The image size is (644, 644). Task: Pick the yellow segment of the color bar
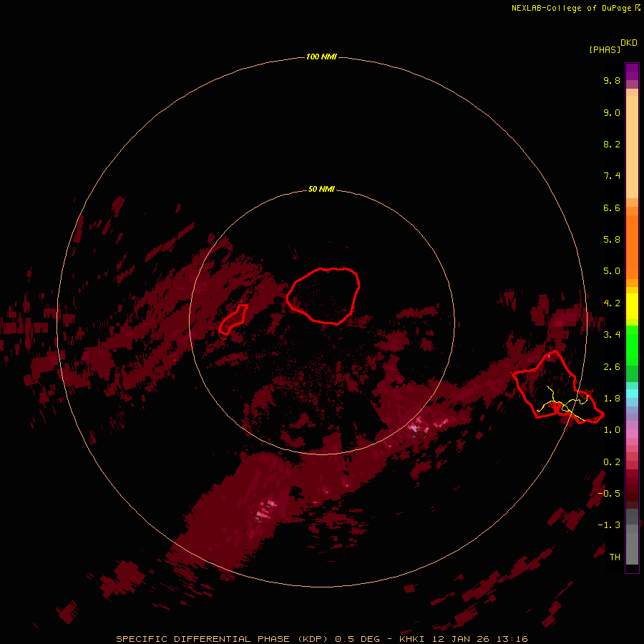coord(632,306)
